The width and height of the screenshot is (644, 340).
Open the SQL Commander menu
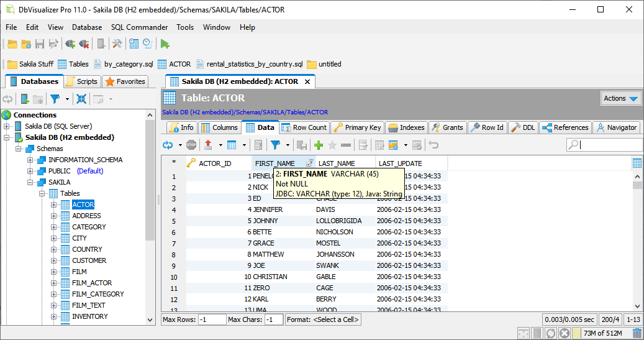(x=139, y=27)
